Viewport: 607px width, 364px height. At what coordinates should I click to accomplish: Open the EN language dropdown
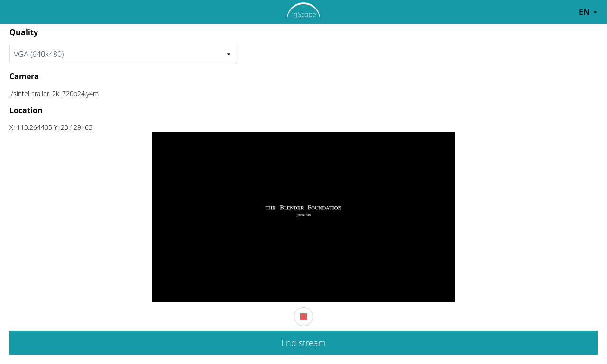588,12
